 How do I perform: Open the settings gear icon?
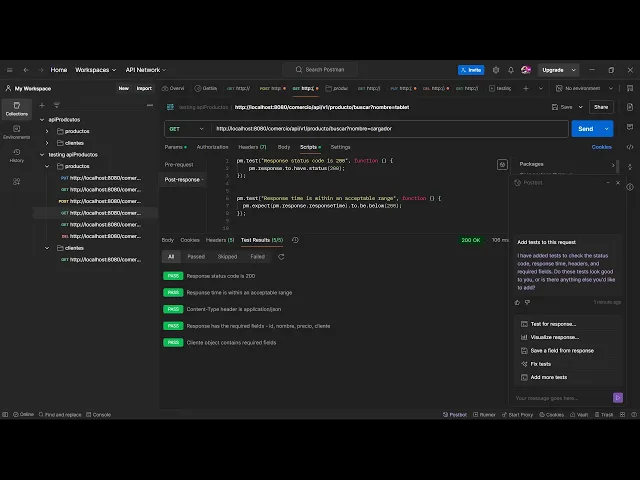point(496,70)
